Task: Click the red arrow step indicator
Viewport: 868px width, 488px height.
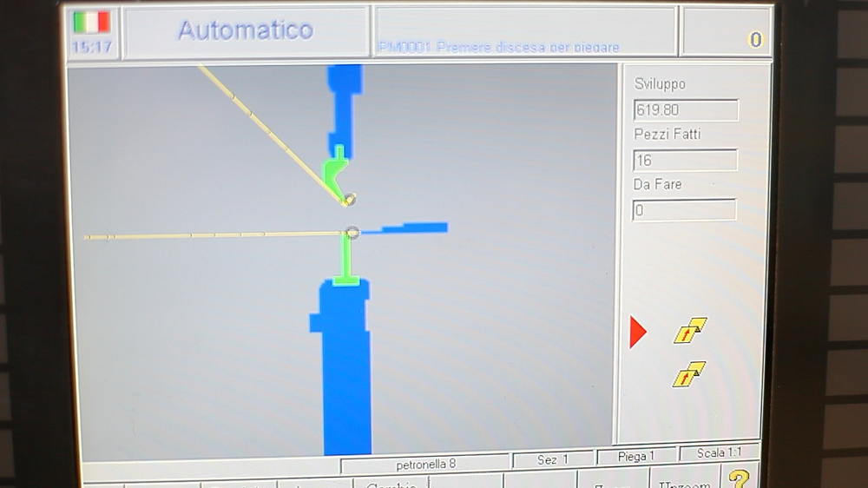Action: point(638,332)
